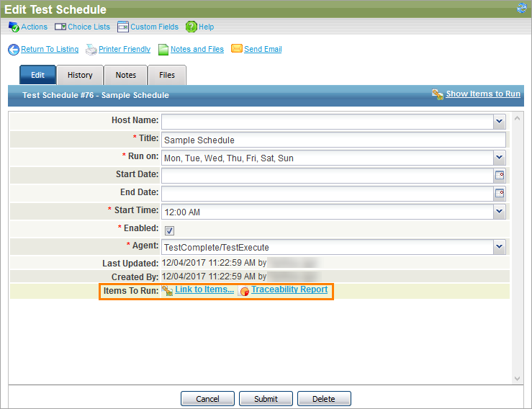Expand the Agent dropdown arrow

[499, 247]
